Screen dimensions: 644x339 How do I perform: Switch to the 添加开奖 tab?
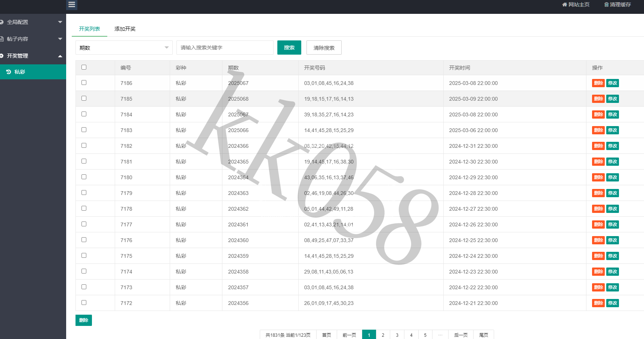tap(125, 29)
